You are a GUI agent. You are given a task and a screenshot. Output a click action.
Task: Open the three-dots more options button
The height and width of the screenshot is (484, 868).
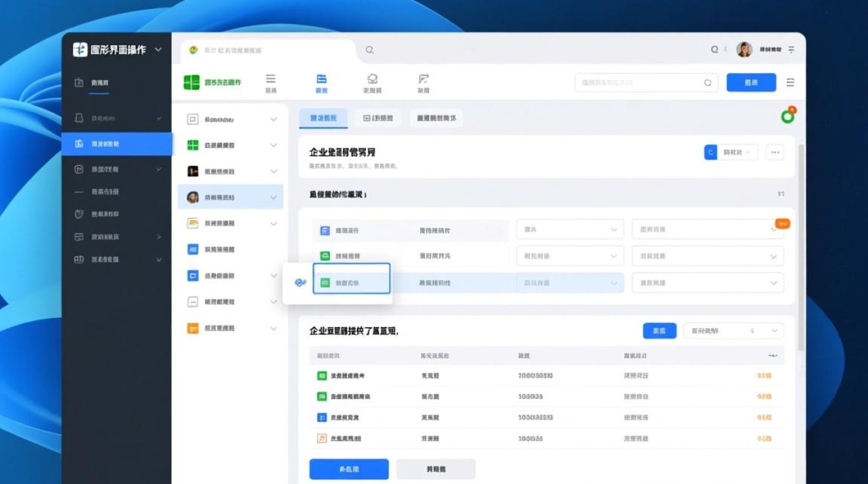click(x=775, y=152)
